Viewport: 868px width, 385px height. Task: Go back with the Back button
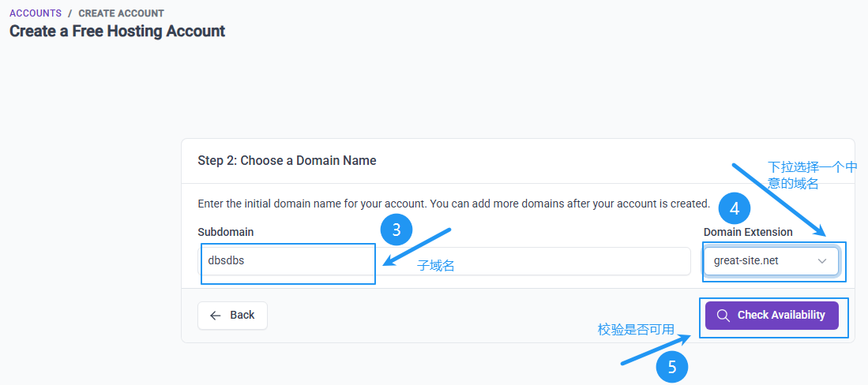pos(232,316)
